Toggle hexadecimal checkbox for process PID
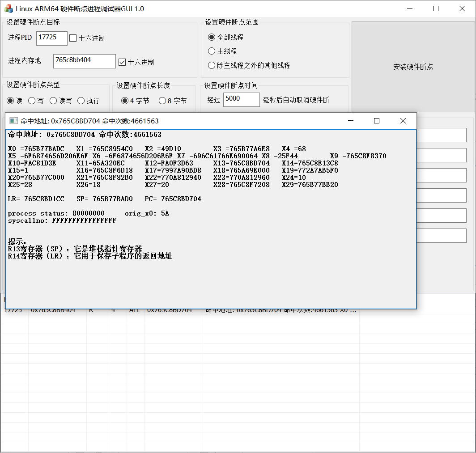Image resolution: width=476 pixels, height=453 pixels. (73, 38)
